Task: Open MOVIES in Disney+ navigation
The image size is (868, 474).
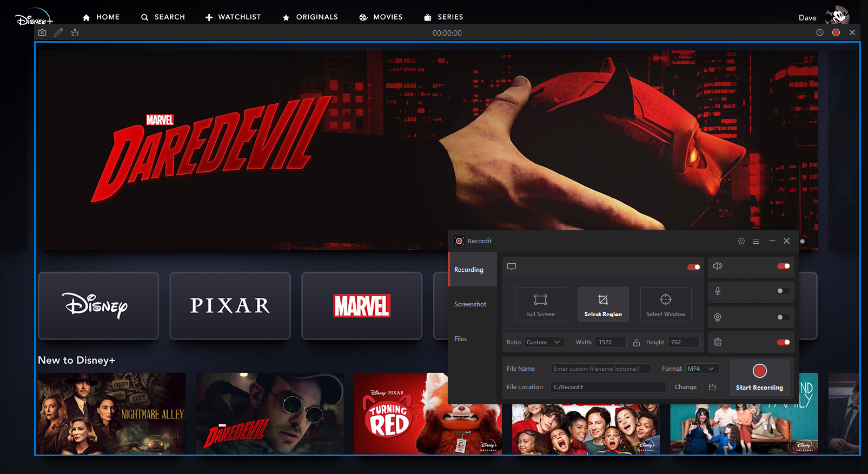Action: point(381,17)
